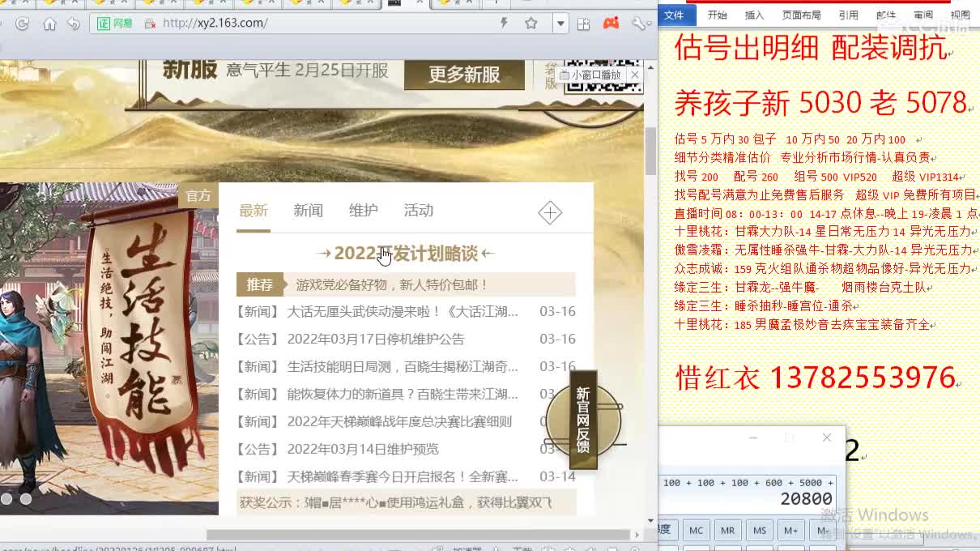The width and height of the screenshot is (980, 551).
Task: Click the 新官网反馈 feedback badge
Action: pos(583,420)
